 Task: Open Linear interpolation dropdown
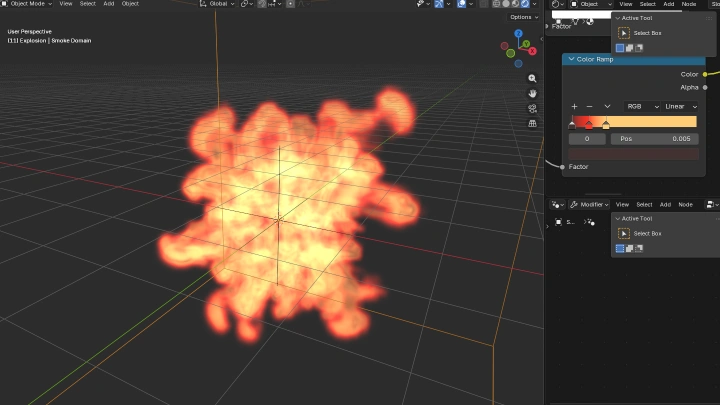coord(681,107)
